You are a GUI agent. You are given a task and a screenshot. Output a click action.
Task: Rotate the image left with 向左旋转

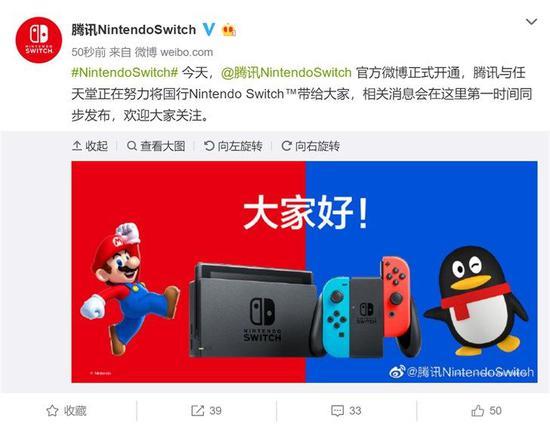[x=233, y=146]
